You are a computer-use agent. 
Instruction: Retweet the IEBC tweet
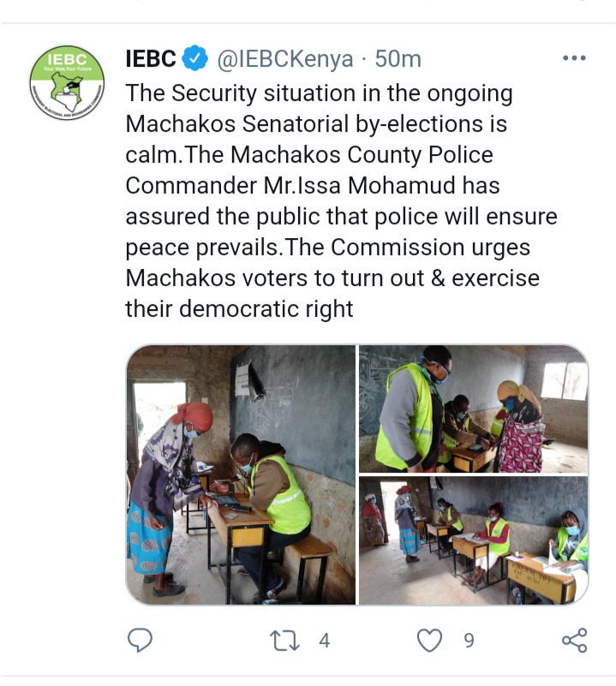[284, 641]
